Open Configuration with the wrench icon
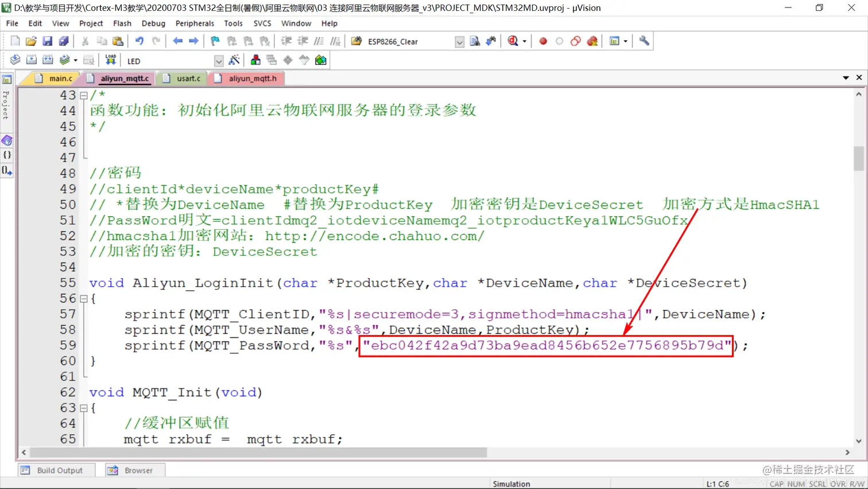The image size is (868, 489). pos(644,41)
